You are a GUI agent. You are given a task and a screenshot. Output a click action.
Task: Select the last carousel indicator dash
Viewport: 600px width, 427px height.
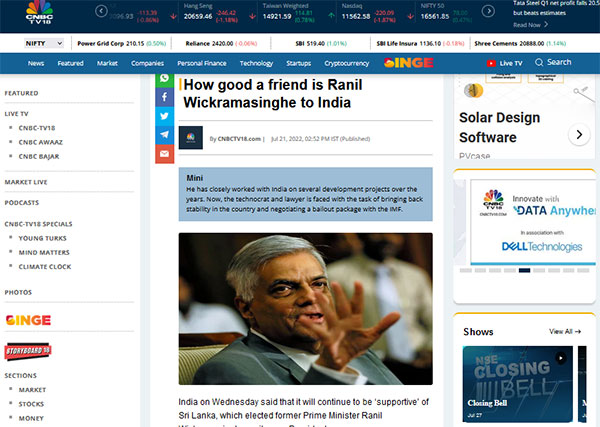(x=583, y=270)
